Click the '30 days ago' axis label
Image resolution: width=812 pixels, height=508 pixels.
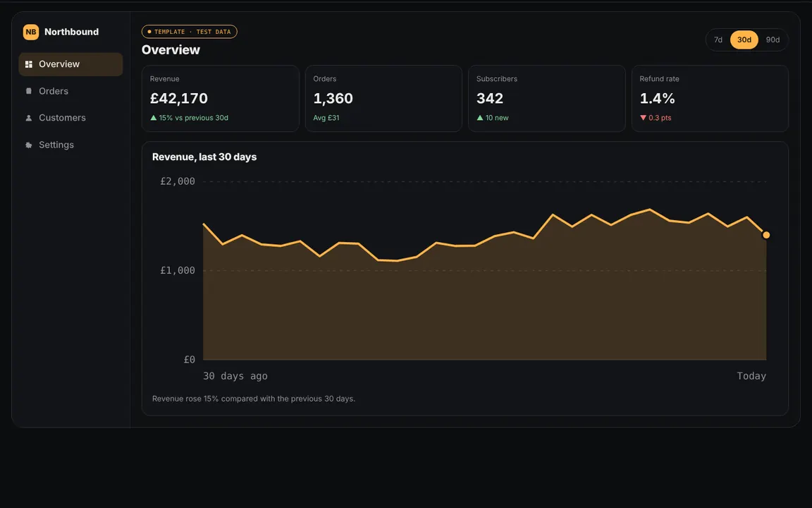pyautogui.click(x=235, y=376)
